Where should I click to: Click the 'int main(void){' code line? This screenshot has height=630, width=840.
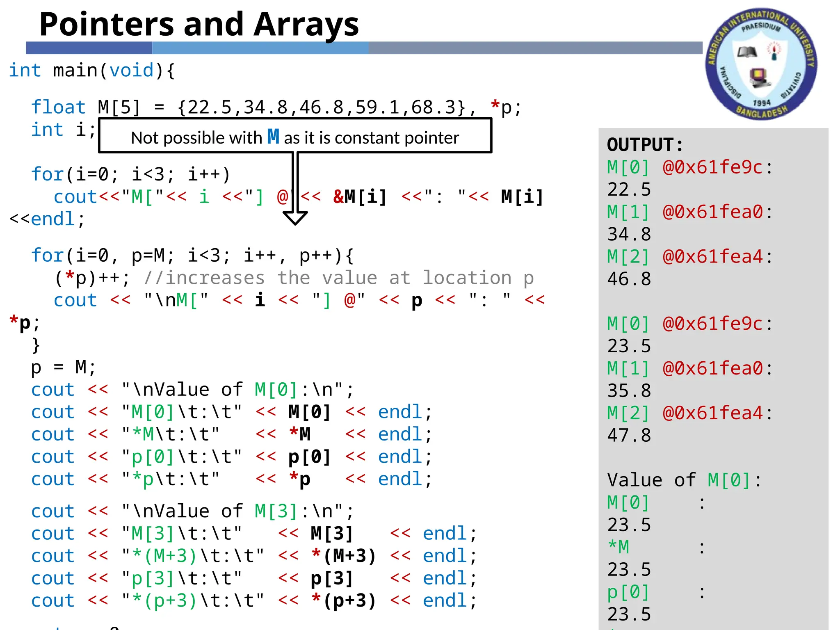click(92, 71)
